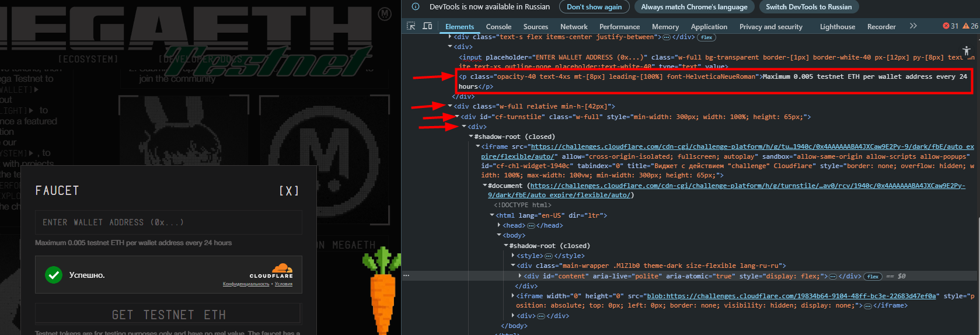The height and width of the screenshot is (335, 980).
Task: Open Конфиденциальность link in Cloudflare widget
Action: pyautogui.click(x=246, y=284)
